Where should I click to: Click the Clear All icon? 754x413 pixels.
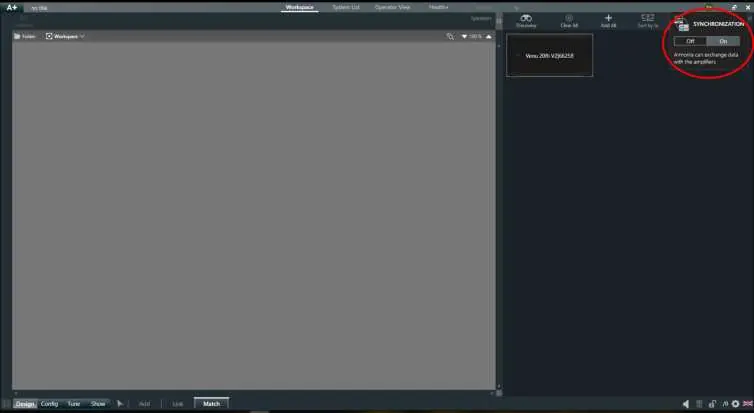tap(569, 18)
